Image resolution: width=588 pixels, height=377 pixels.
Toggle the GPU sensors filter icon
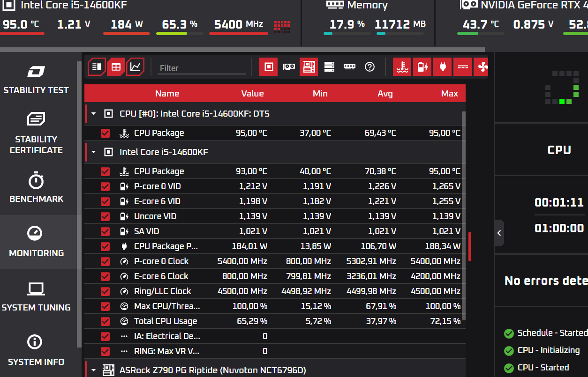tap(289, 67)
